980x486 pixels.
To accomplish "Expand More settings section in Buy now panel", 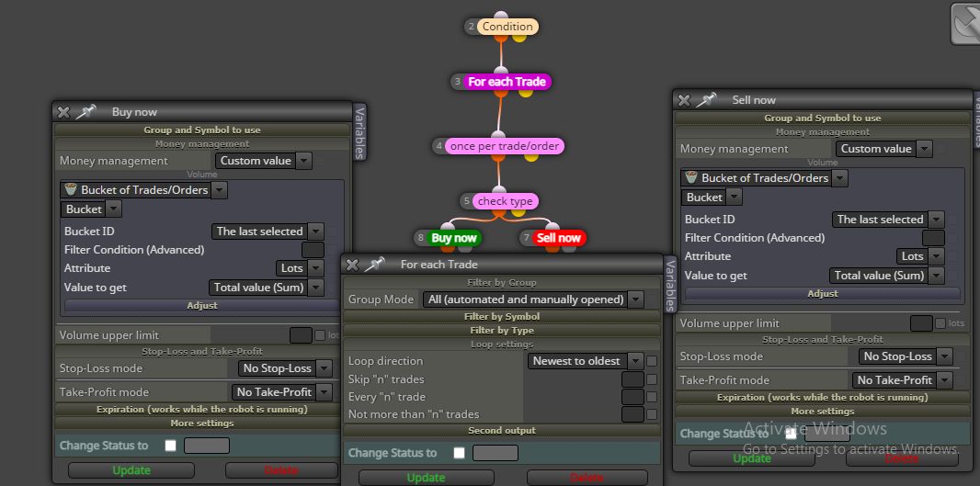I will (x=202, y=423).
